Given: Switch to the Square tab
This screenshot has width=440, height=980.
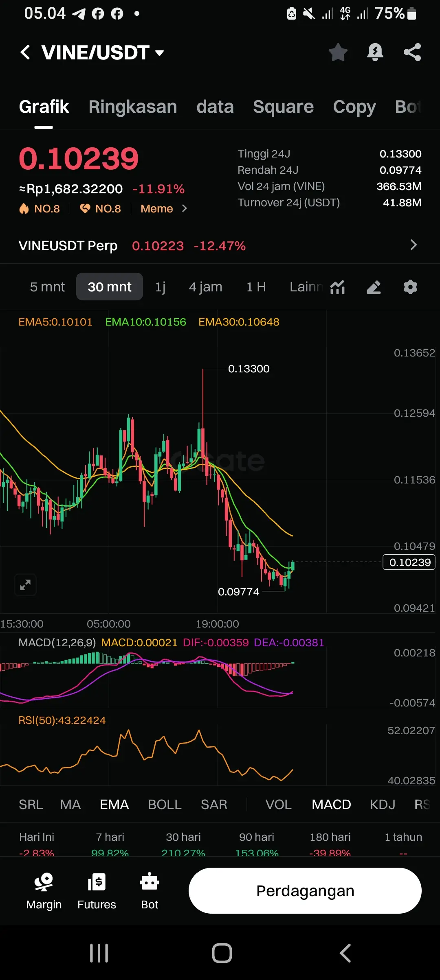Looking at the screenshot, I should click(x=283, y=107).
